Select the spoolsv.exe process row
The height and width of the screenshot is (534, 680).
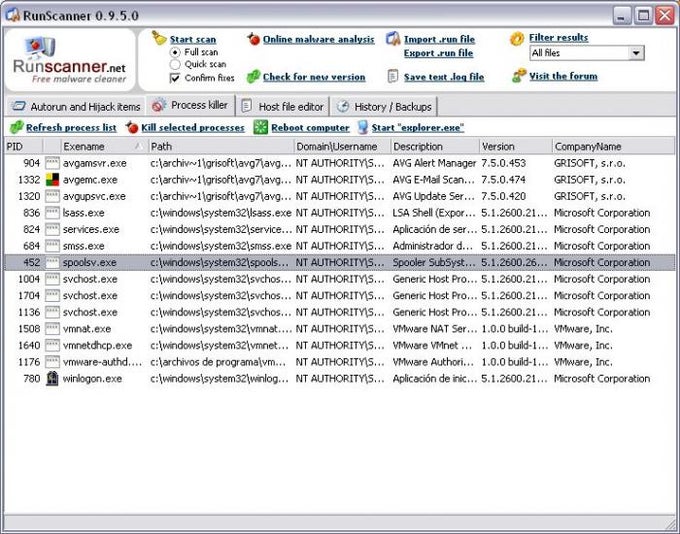click(340, 262)
